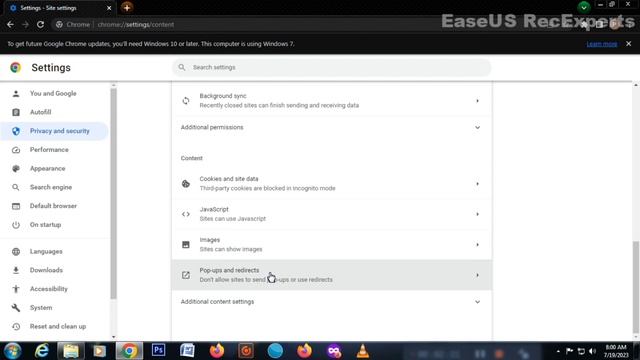Click the Default browser window icon
This screenshot has height=360, width=640.
tap(16, 206)
